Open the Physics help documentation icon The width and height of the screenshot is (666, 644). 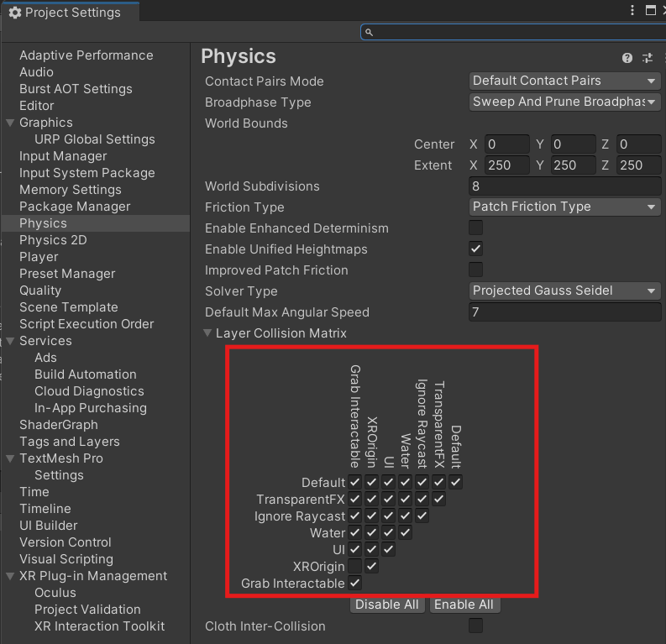coord(627,58)
